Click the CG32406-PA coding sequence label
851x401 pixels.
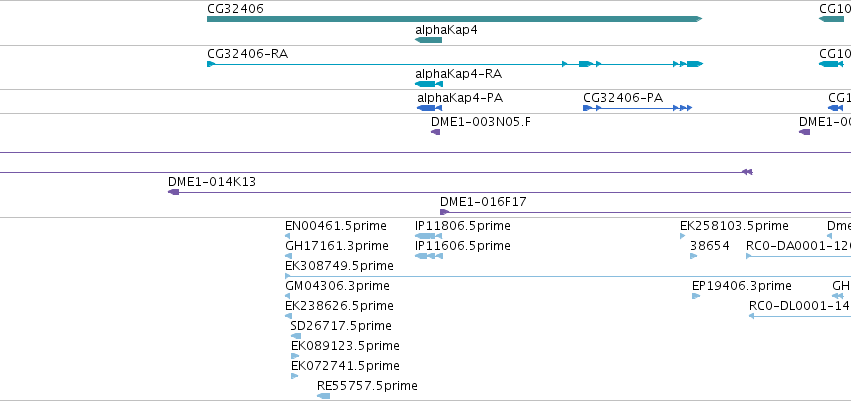pos(623,98)
